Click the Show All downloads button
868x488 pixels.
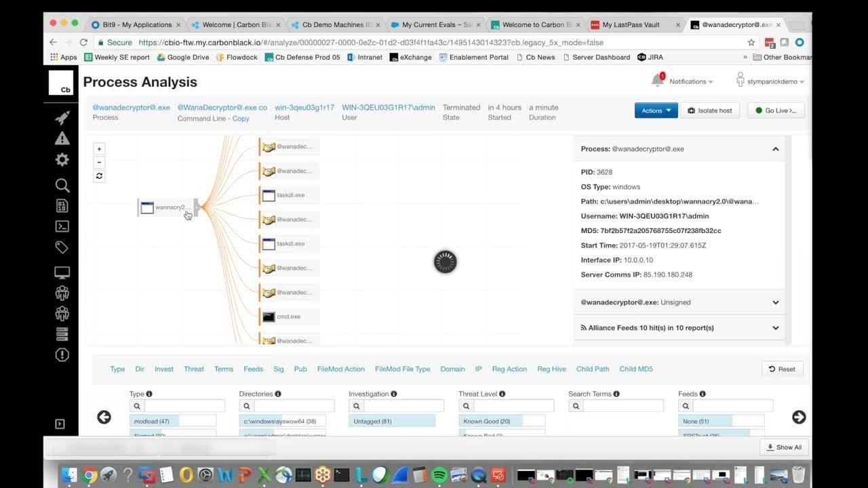784,447
